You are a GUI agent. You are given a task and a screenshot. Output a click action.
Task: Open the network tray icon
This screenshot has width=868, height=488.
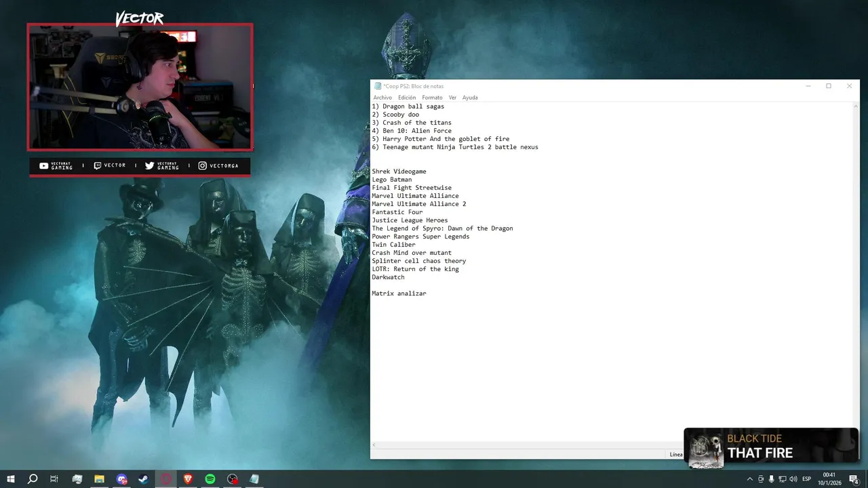782,479
